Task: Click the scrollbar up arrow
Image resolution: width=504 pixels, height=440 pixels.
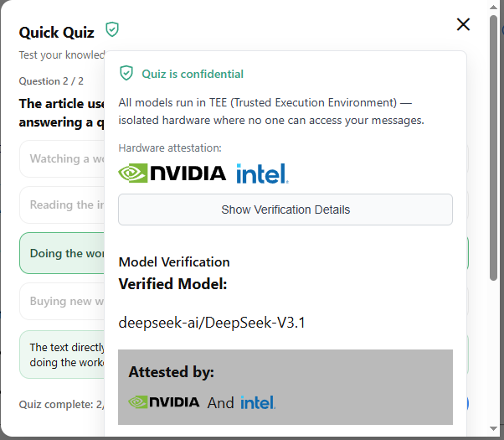Action: [493, 7]
